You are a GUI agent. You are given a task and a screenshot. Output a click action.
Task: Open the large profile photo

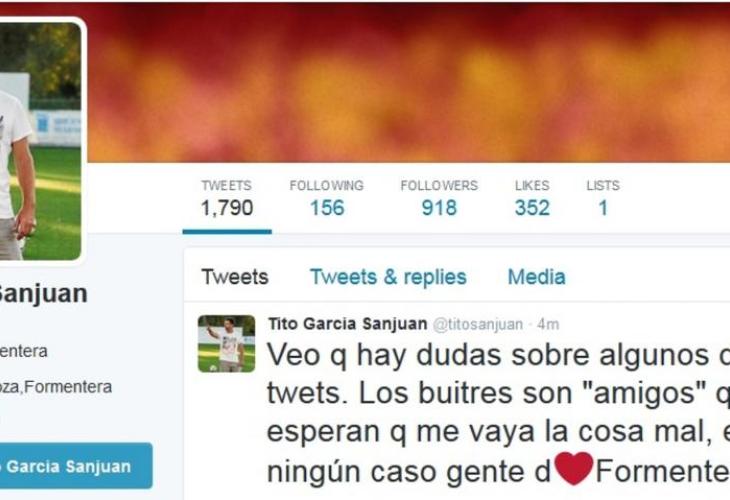click(x=40, y=141)
